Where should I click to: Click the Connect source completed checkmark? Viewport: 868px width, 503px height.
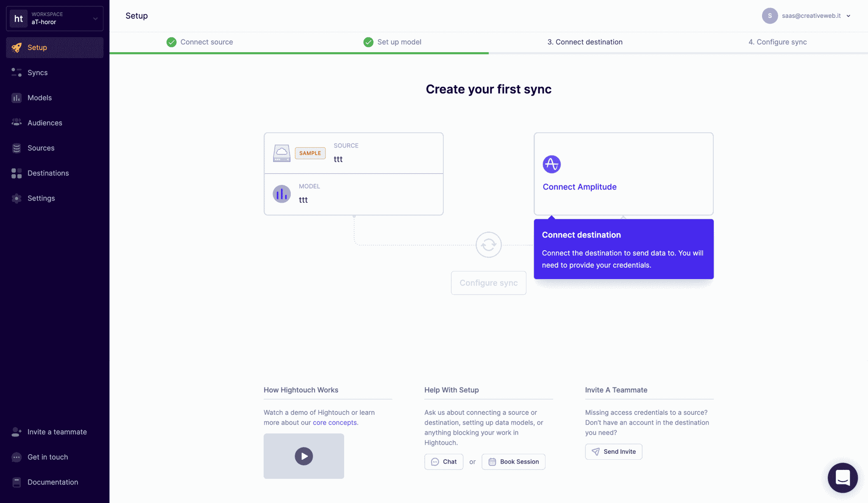(x=171, y=42)
